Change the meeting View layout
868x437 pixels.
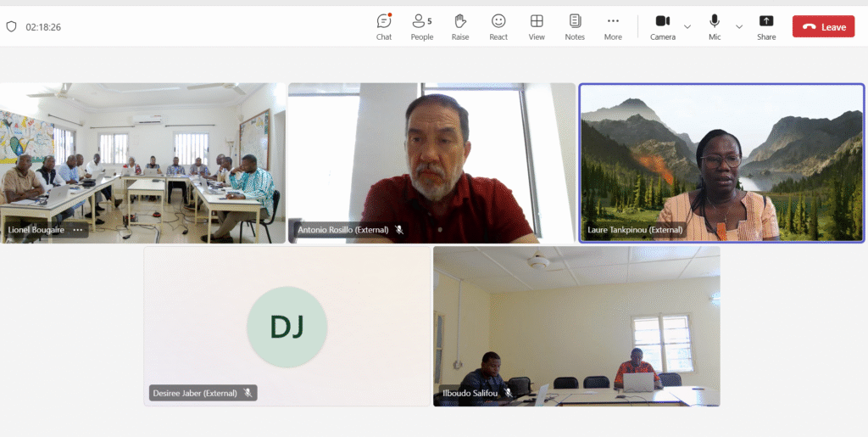(537, 26)
